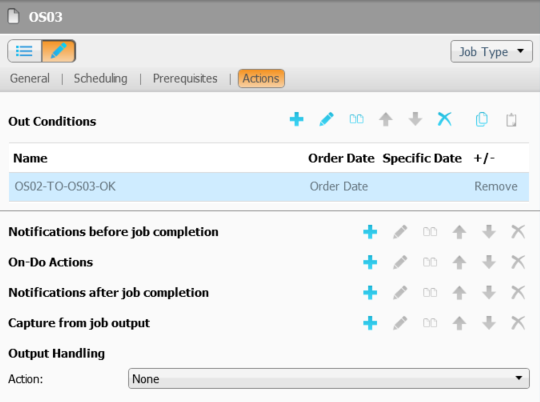Viewport: 540px width, 402px height.
Task: Select the OS02-TO-OS03-OK condition row
Action: (269, 186)
